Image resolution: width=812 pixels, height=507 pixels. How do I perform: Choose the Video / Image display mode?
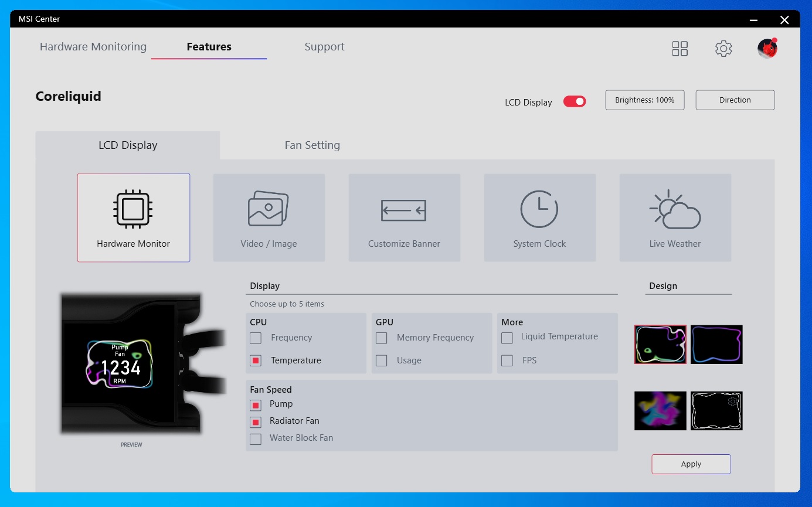coord(269,217)
